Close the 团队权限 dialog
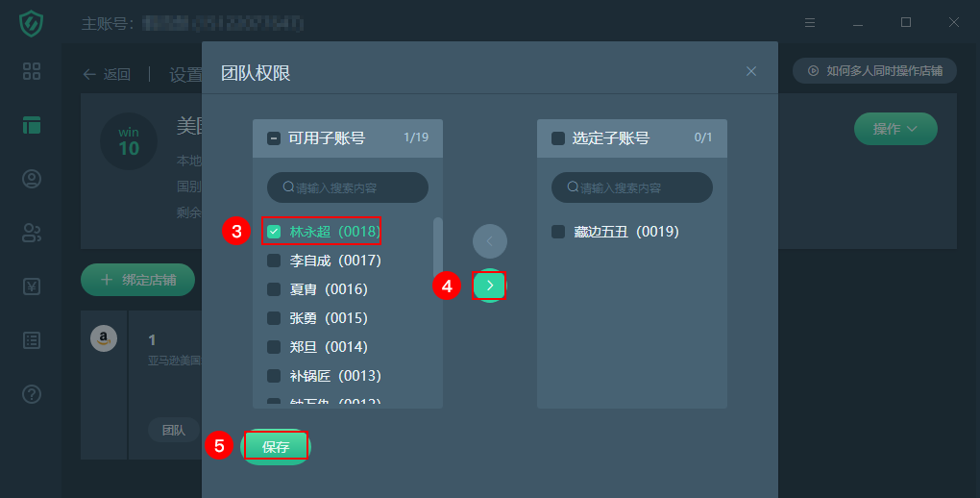 click(x=751, y=71)
